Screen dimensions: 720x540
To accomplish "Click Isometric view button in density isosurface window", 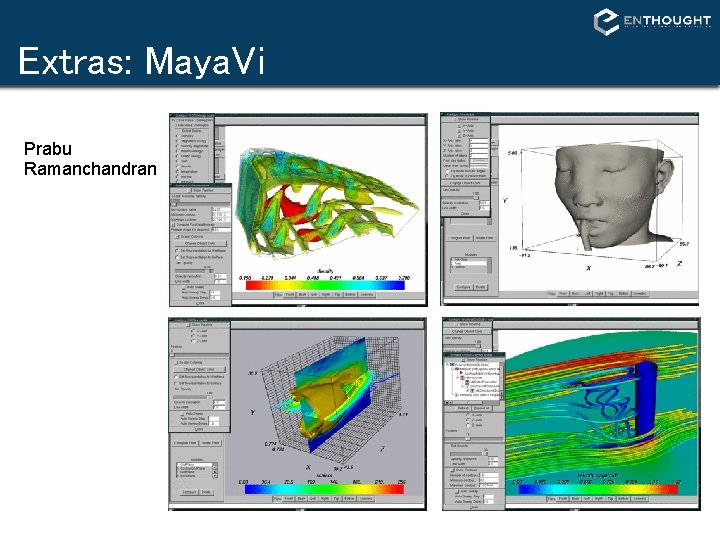I will (x=367, y=294).
